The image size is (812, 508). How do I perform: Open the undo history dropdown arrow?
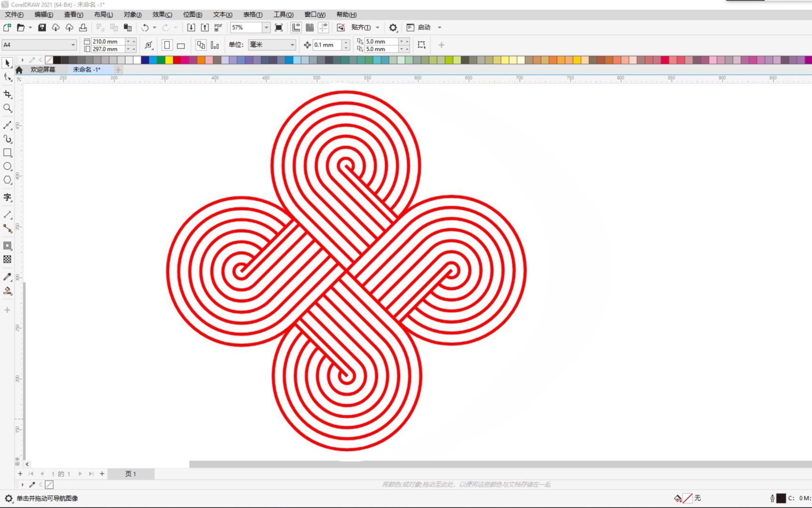154,27
